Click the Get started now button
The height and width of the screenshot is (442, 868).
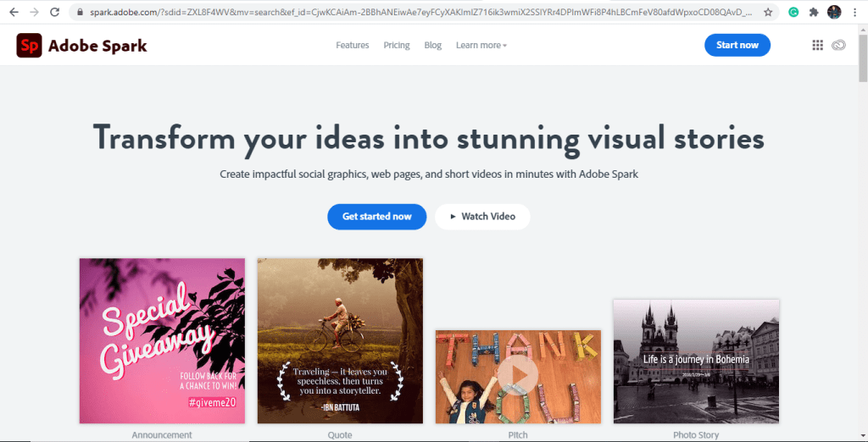point(376,217)
